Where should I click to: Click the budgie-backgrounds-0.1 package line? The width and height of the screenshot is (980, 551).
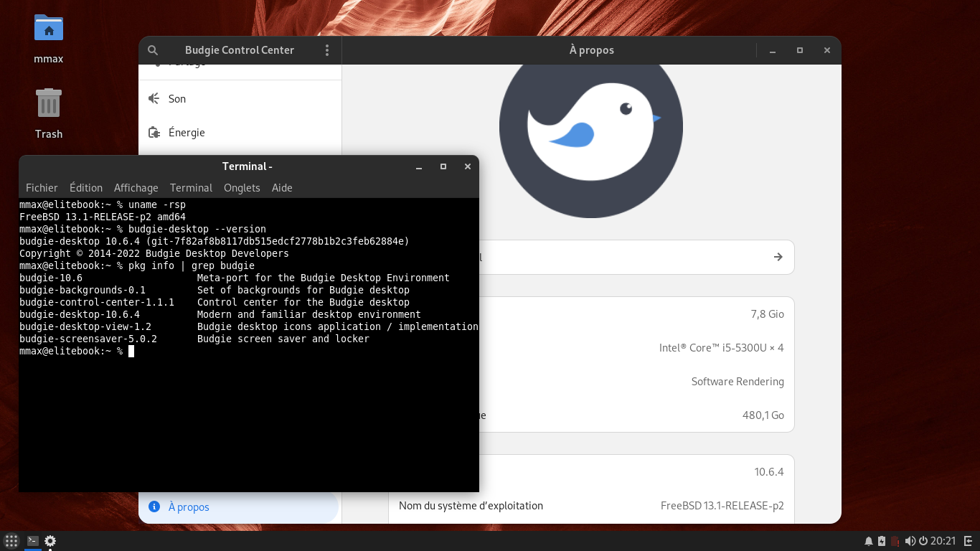[215, 290]
